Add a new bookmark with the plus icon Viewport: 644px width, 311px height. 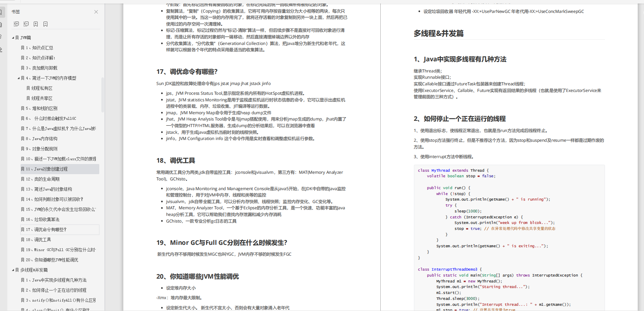(x=36, y=24)
